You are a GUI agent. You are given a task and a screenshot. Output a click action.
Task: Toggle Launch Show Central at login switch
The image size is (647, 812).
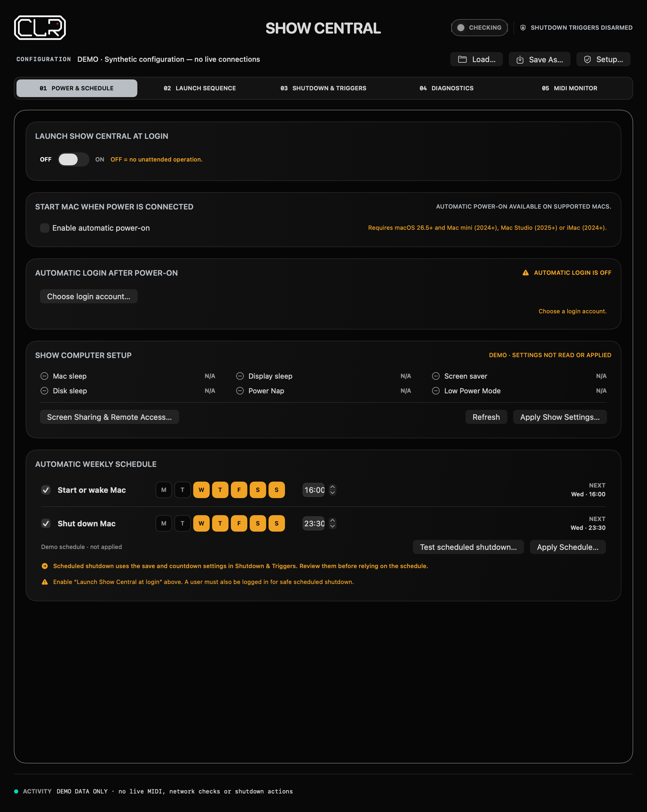(x=74, y=159)
